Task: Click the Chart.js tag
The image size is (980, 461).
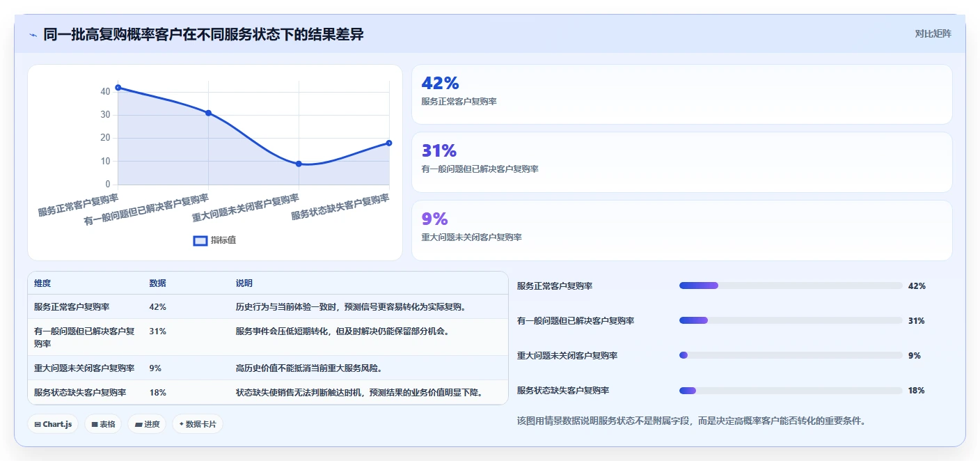Action: click(x=53, y=424)
